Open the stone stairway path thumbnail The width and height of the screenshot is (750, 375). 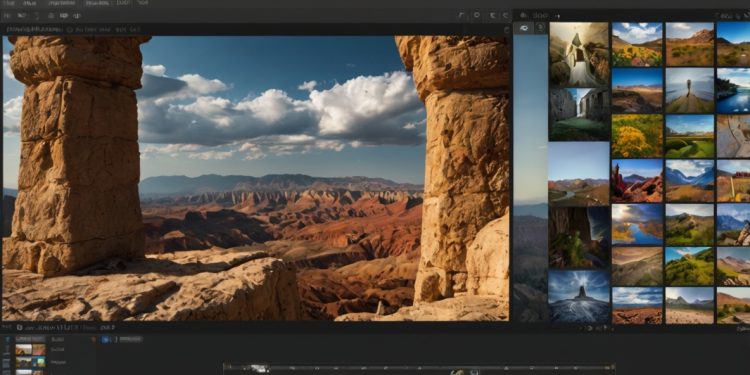579,55
